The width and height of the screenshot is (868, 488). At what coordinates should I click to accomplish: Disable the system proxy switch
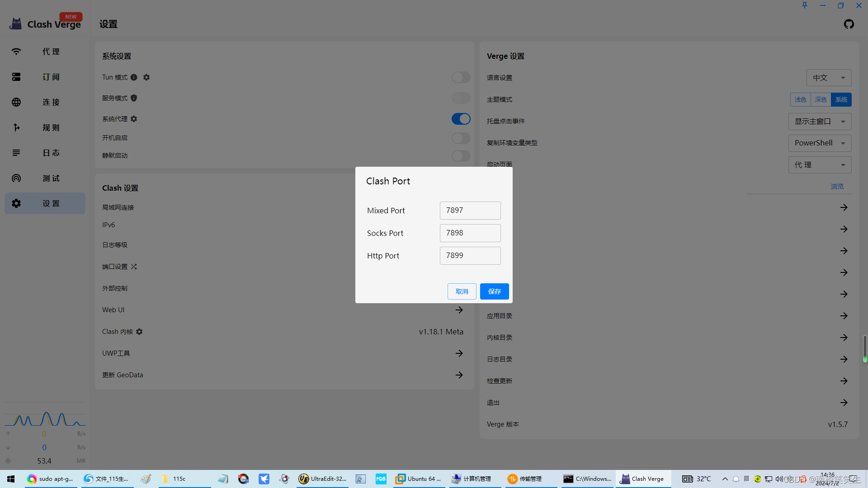coord(461,119)
